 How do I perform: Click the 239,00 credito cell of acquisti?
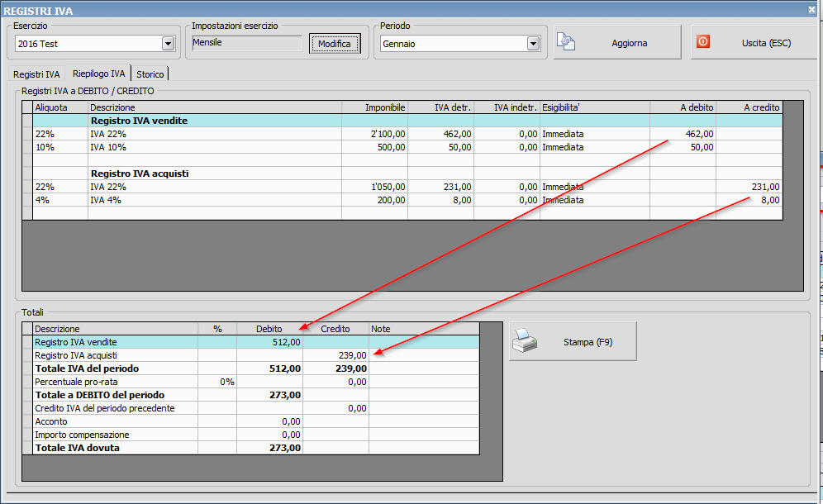(336, 355)
